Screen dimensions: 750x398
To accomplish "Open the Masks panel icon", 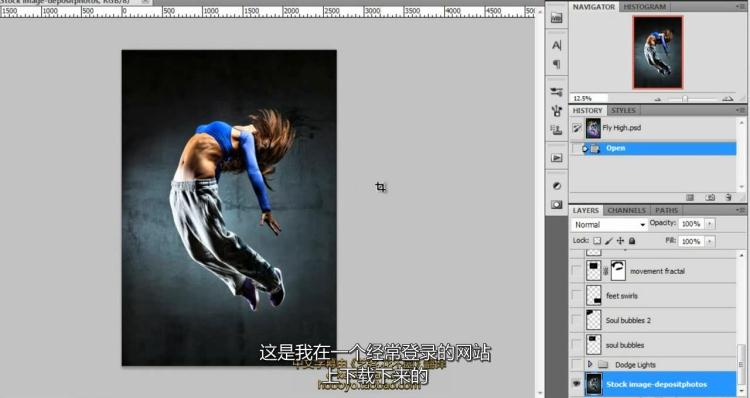I will tap(557, 205).
